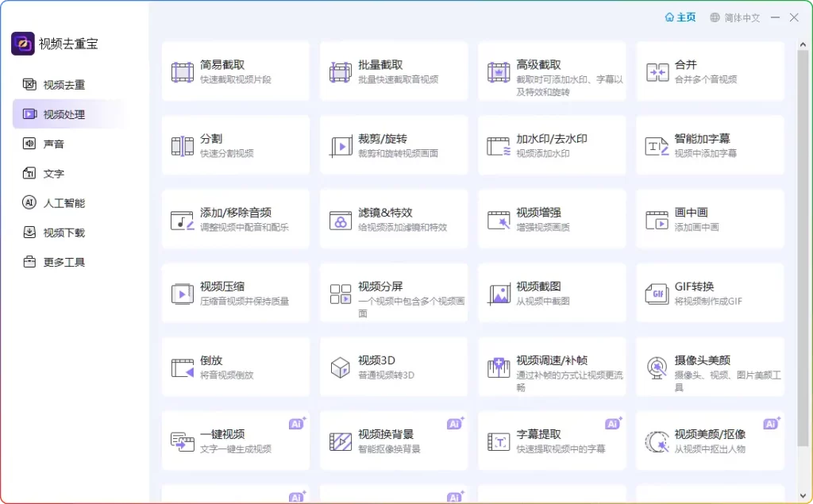
Task: Select the GIF转换 converter tool
Action: point(709,292)
